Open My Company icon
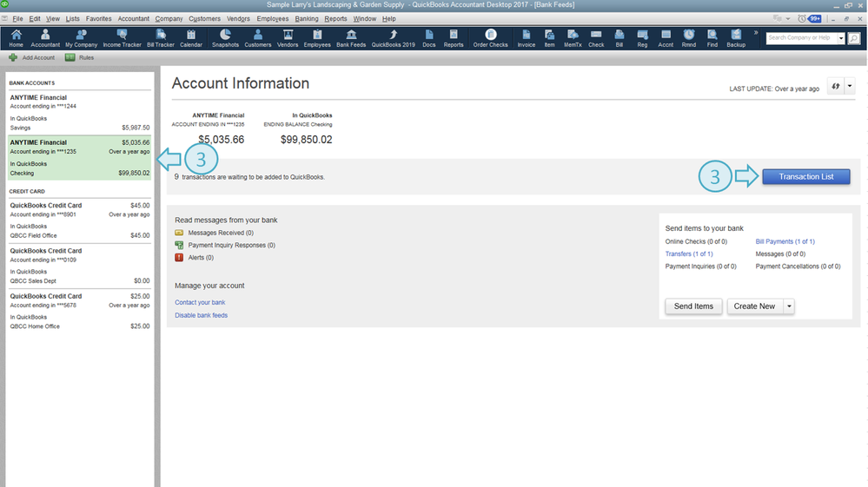 (81, 38)
